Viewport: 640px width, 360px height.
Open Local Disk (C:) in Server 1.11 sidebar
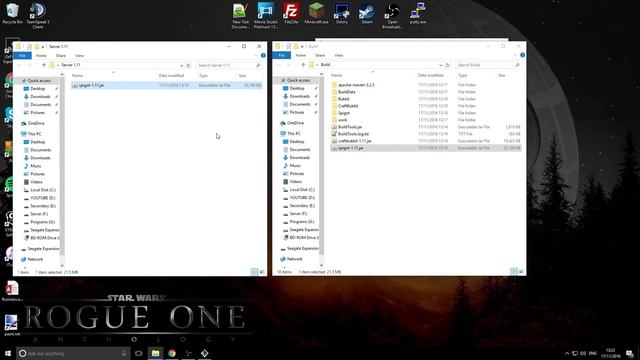42,190
